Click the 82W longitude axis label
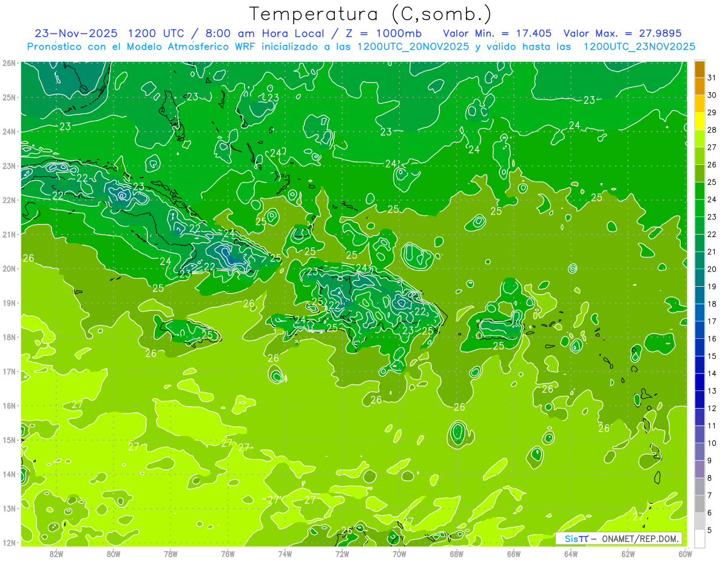 pyautogui.click(x=56, y=553)
